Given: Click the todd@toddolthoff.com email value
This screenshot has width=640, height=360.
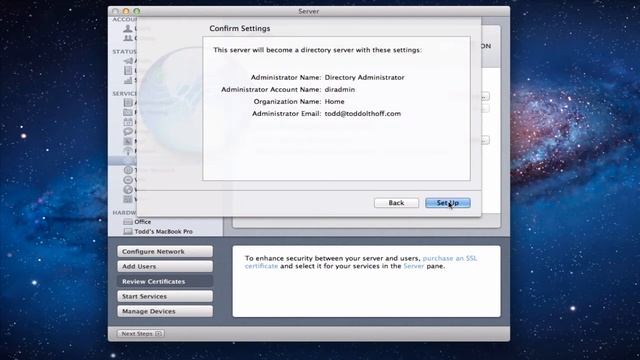Looking at the screenshot, I should click(x=363, y=113).
